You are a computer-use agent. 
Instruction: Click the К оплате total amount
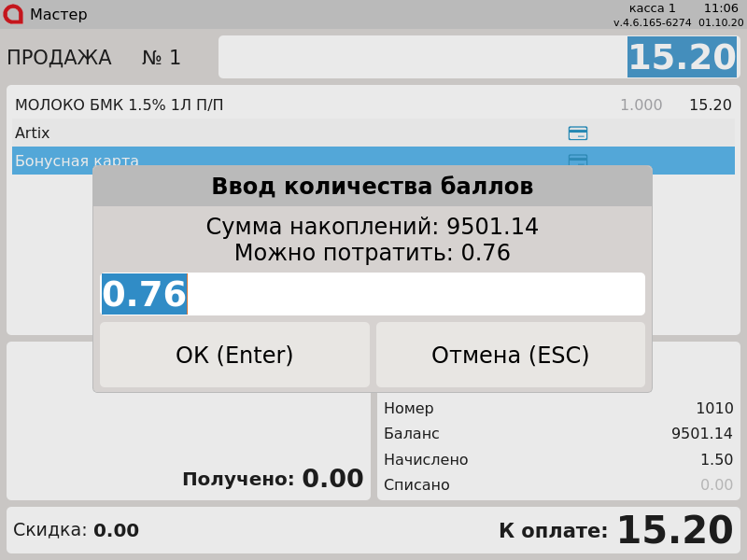(x=674, y=531)
